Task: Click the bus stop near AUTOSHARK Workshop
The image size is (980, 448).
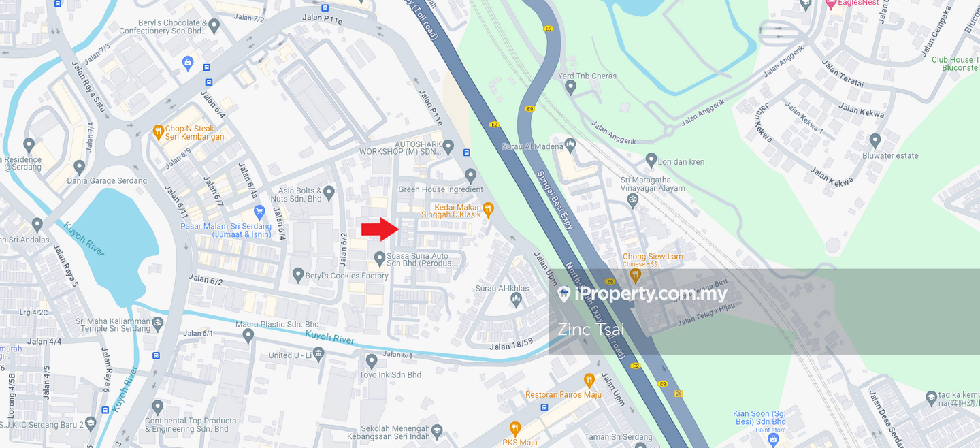Action: coord(466,153)
